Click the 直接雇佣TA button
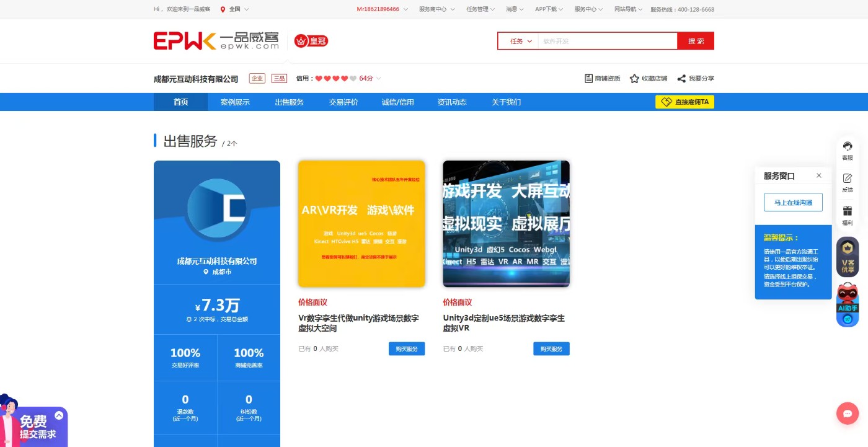 point(684,102)
